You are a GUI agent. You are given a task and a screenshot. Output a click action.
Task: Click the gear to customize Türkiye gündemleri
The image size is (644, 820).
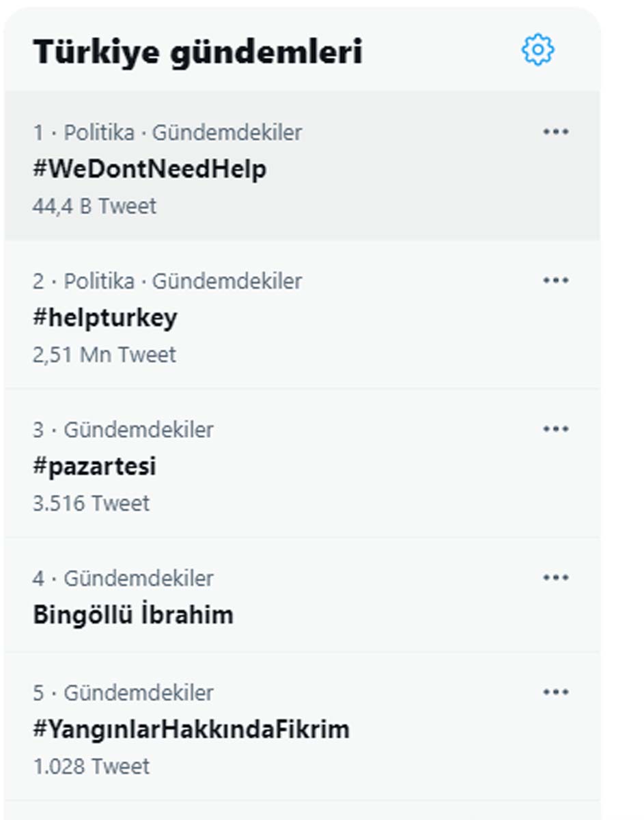click(539, 50)
